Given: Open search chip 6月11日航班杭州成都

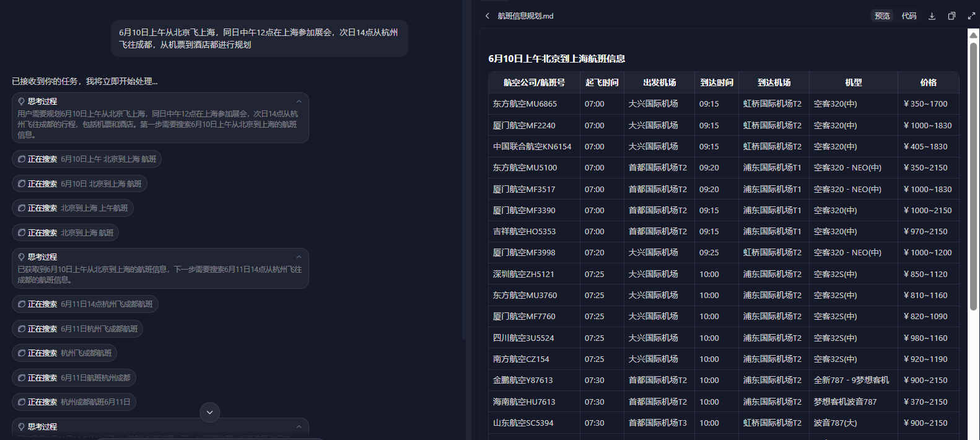Looking at the screenshot, I should pyautogui.click(x=74, y=377).
